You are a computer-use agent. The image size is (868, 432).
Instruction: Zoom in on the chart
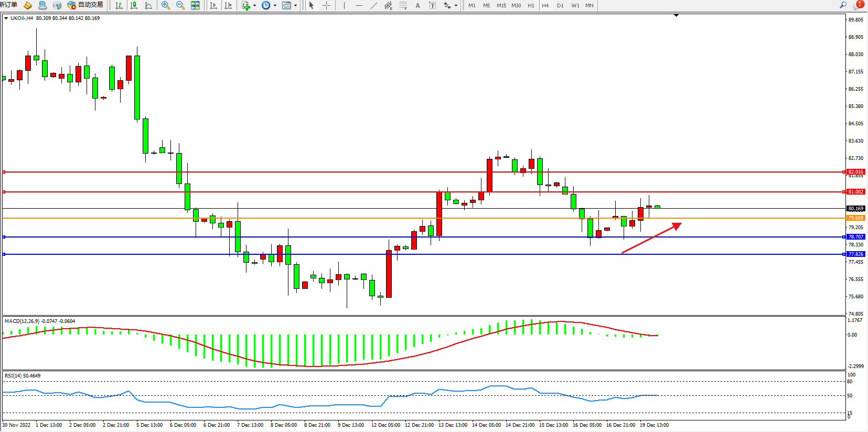[166, 5]
